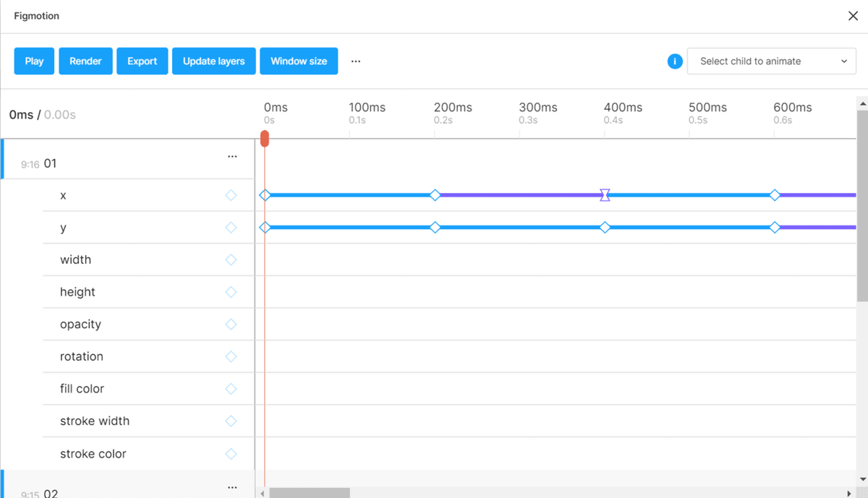The image size is (868, 498).
Task: Click the blue info icon
Action: (675, 61)
